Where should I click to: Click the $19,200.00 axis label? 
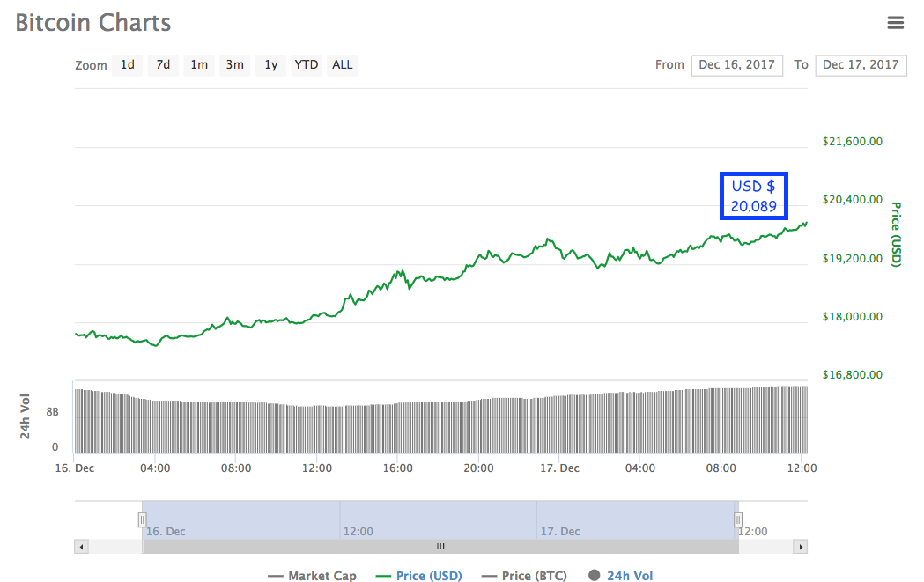[x=852, y=259]
